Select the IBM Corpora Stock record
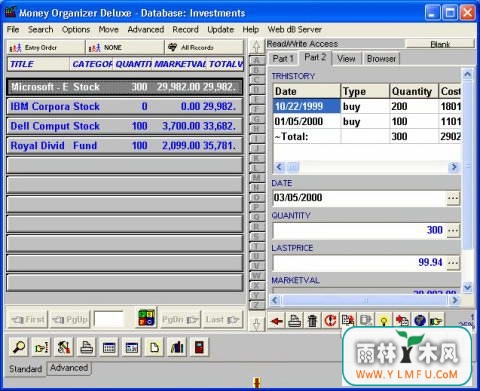 click(x=124, y=107)
